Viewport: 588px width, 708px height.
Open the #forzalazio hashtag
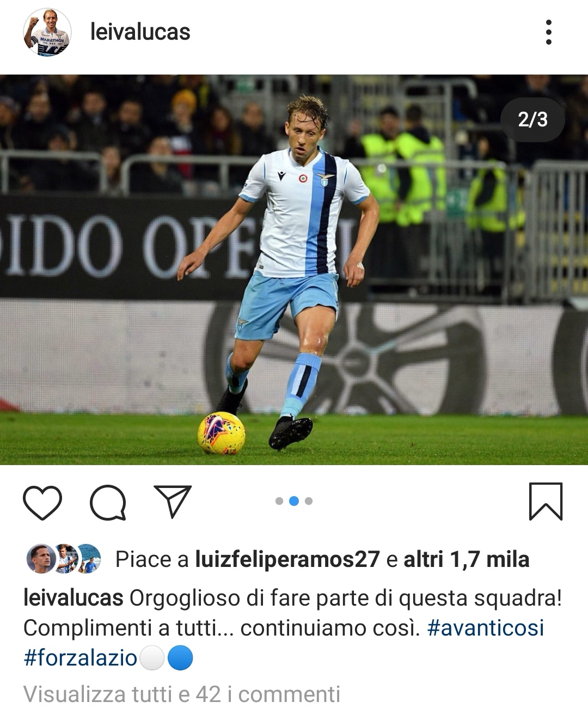80,658
